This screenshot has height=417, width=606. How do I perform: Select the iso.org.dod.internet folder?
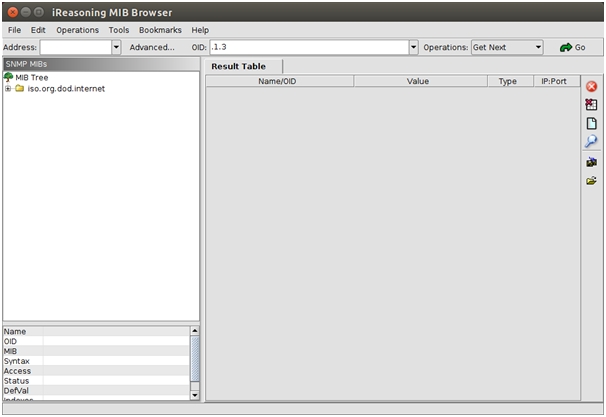tap(66, 89)
